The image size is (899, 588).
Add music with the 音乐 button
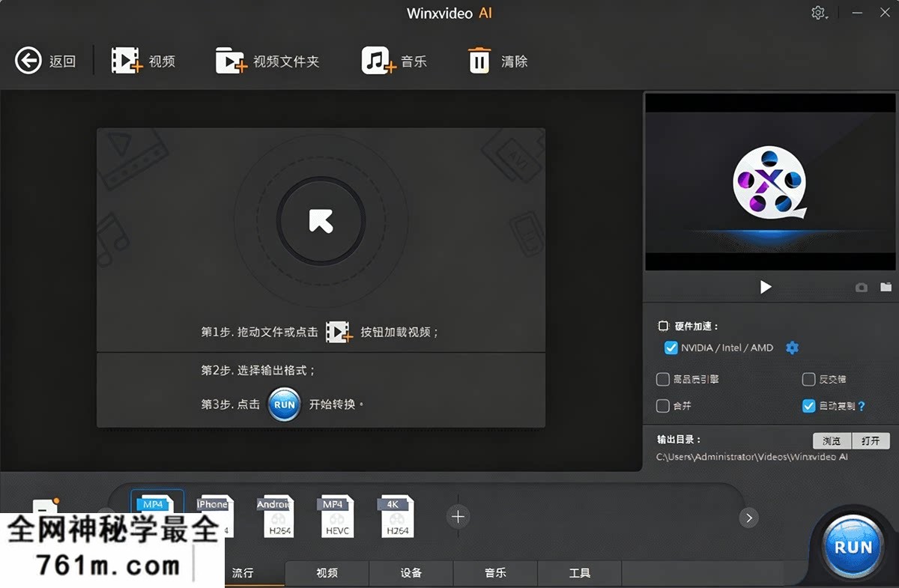[394, 61]
